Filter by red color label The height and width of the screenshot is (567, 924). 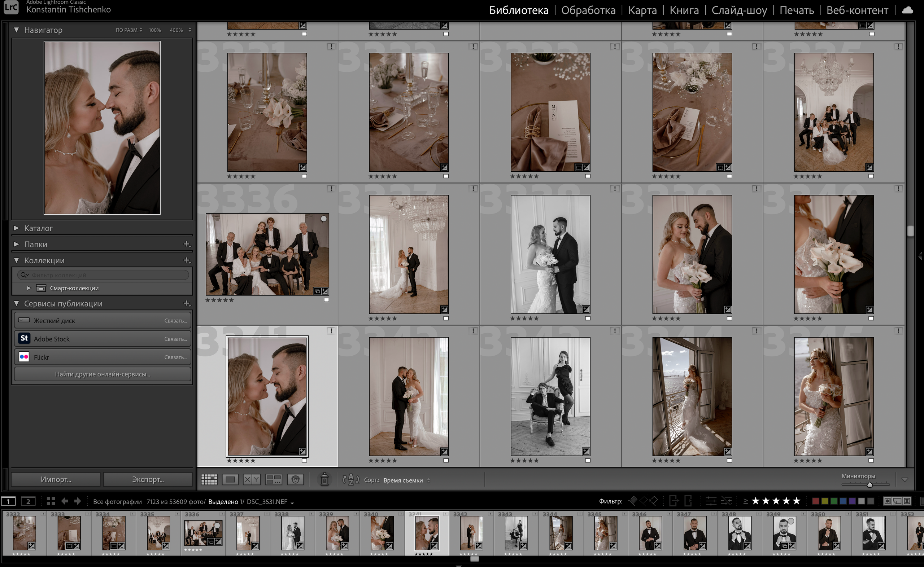[x=815, y=501]
